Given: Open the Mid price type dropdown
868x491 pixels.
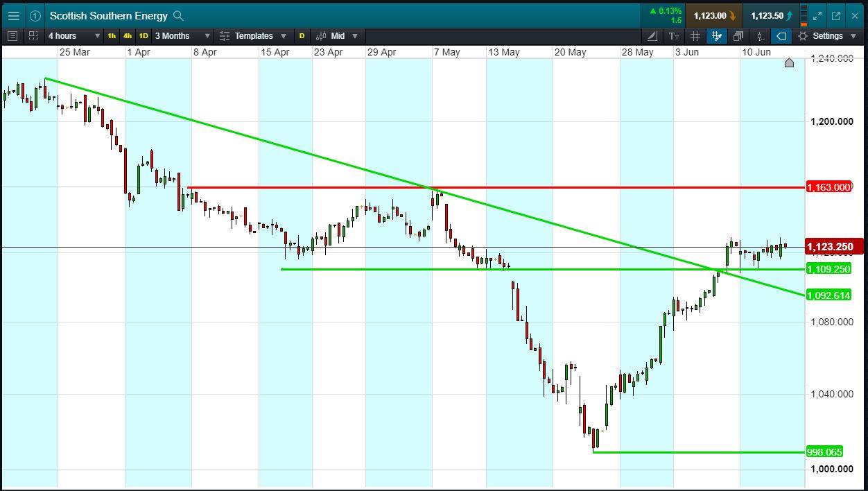Looking at the screenshot, I should tap(338, 36).
